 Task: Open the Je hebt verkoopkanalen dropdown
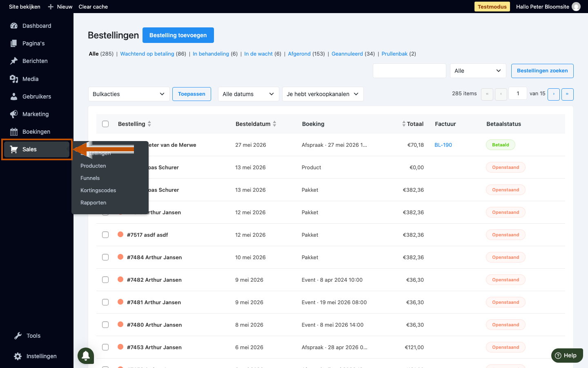click(323, 94)
